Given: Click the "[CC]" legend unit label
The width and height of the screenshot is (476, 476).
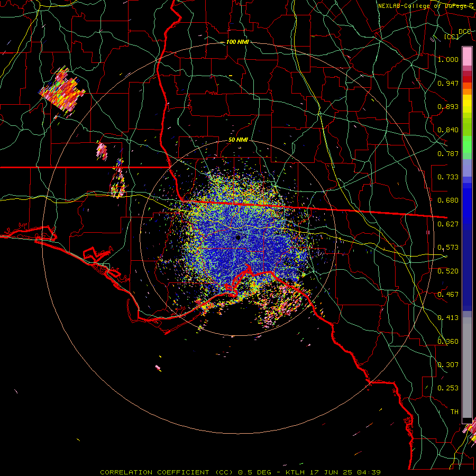Looking at the screenshot, I should pyautogui.click(x=452, y=37).
